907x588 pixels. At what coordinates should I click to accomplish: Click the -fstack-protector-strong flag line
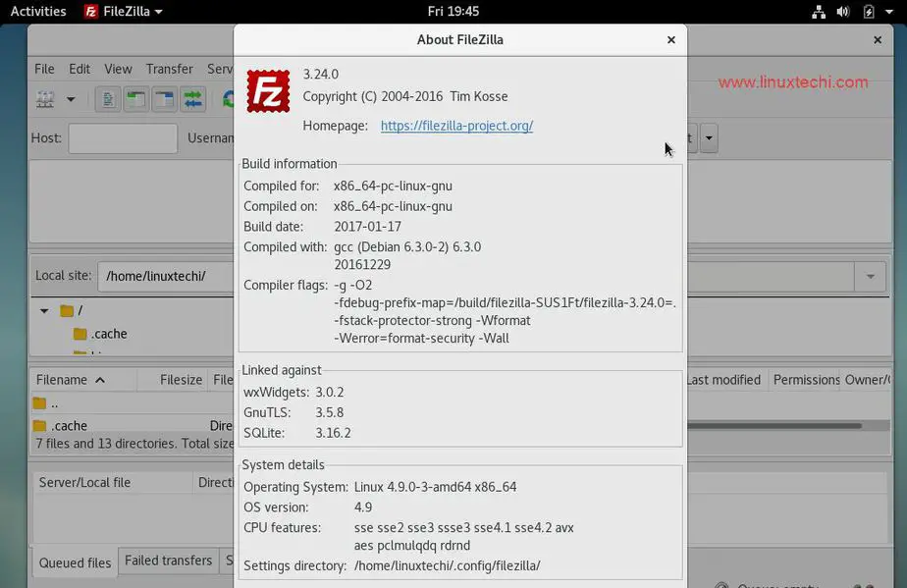click(432, 321)
